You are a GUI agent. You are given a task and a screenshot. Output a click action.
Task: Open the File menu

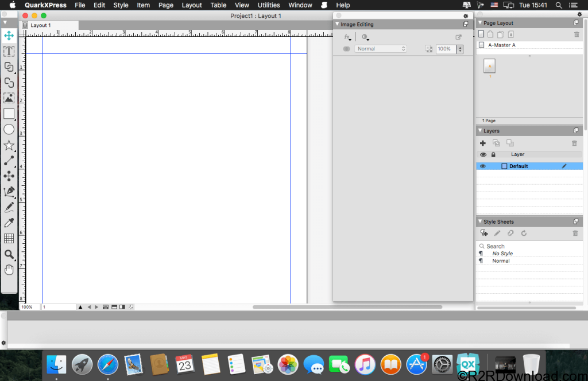click(x=80, y=5)
